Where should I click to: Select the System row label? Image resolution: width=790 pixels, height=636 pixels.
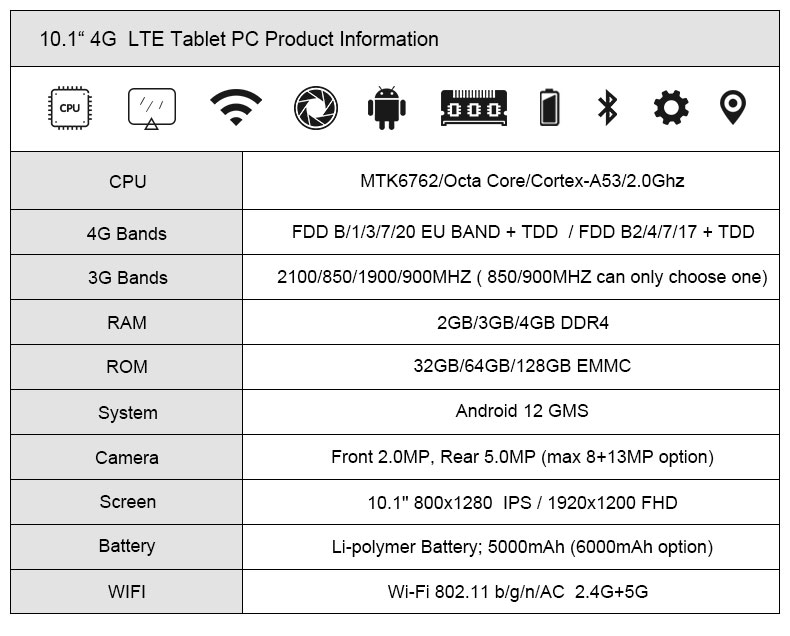coord(128,413)
